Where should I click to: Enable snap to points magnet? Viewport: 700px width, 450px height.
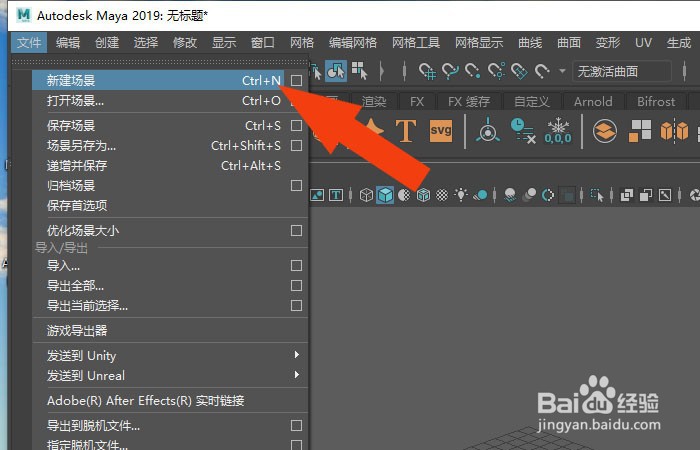pyautogui.click(x=473, y=71)
